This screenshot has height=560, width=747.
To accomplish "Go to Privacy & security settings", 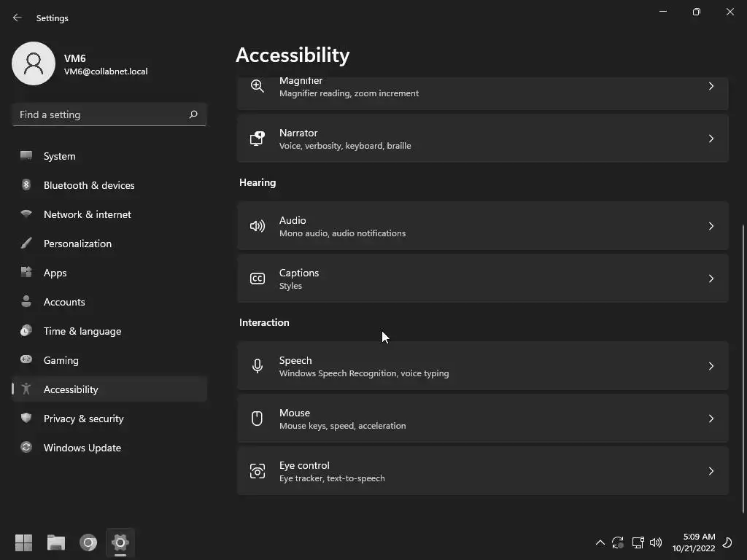I will [83, 419].
